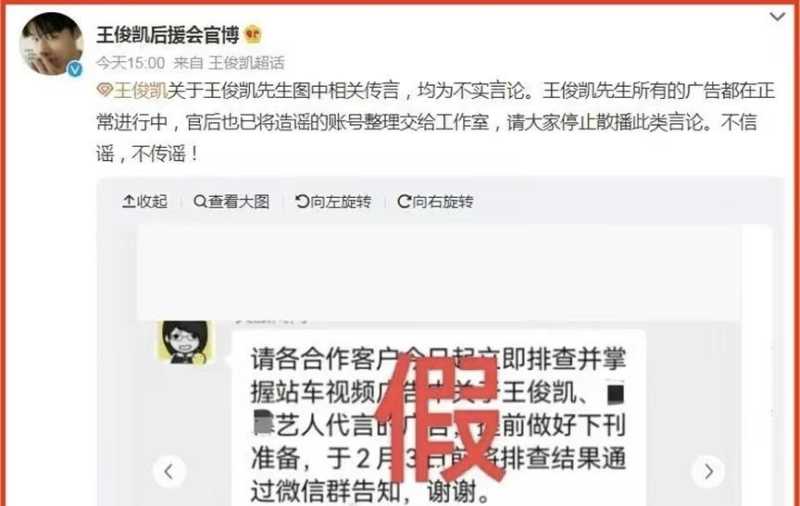Go to the next image arrow
800x506 pixels.
point(708,471)
